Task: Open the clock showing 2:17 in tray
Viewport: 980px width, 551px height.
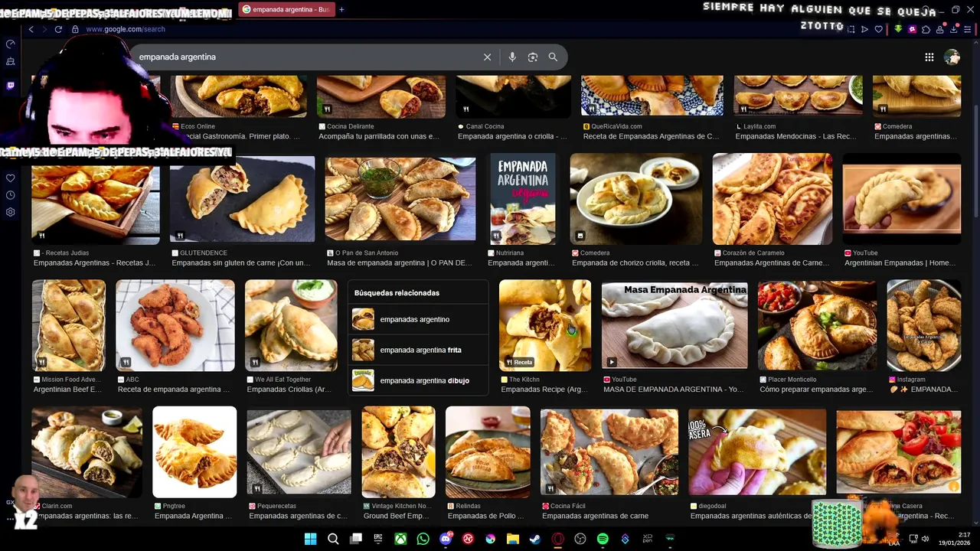Action: 953,539
